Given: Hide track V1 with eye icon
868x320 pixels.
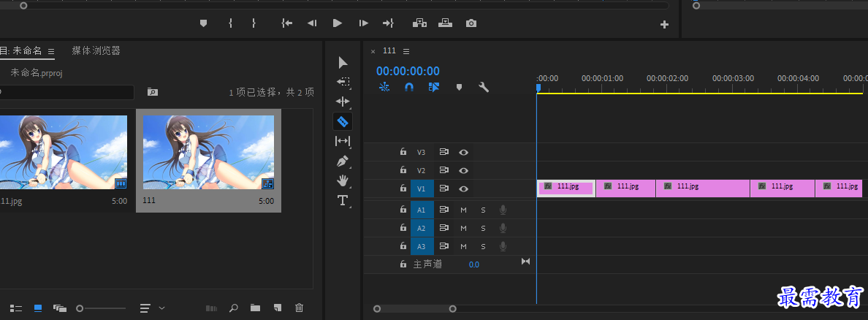Looking at the screenshot, I should pyautogui.click(x=464, y=188).
